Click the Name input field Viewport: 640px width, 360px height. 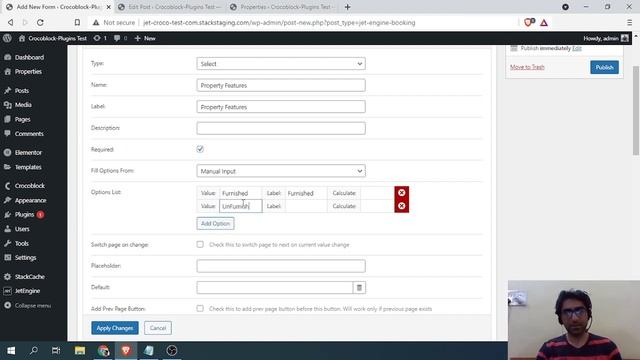[x=281, y=85]
